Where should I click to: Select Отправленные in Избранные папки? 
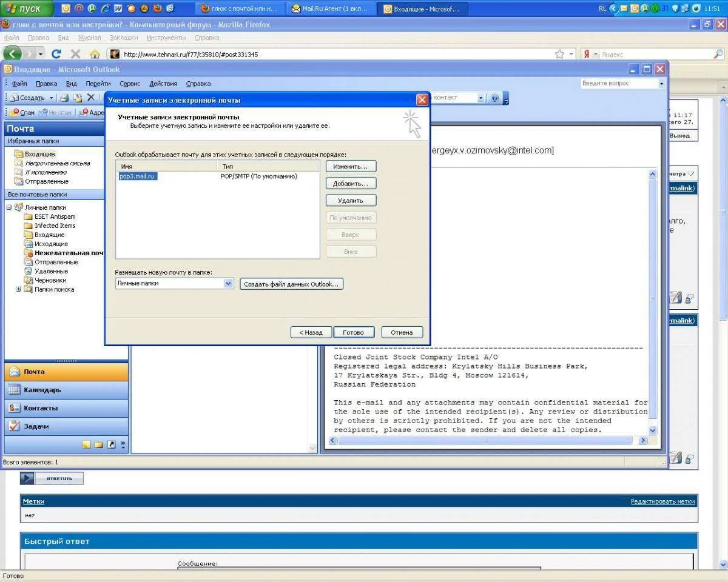tap(41, 181)
